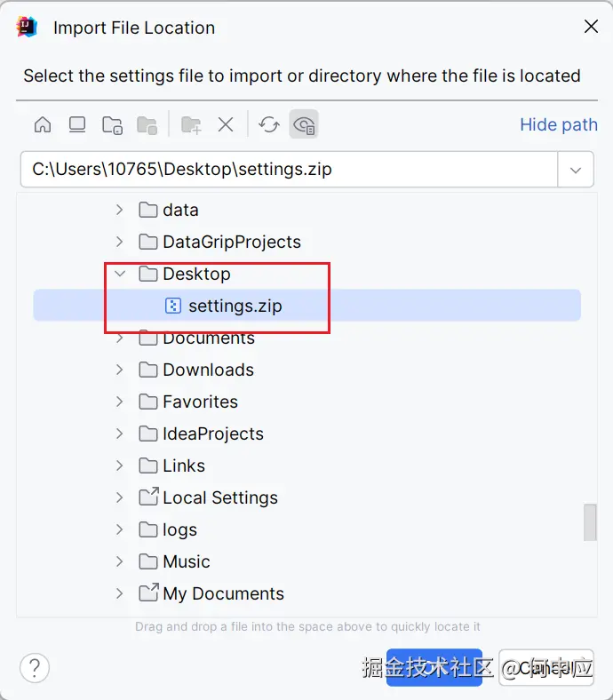
Task: Click the blue OK button
Action: (434, 667)
